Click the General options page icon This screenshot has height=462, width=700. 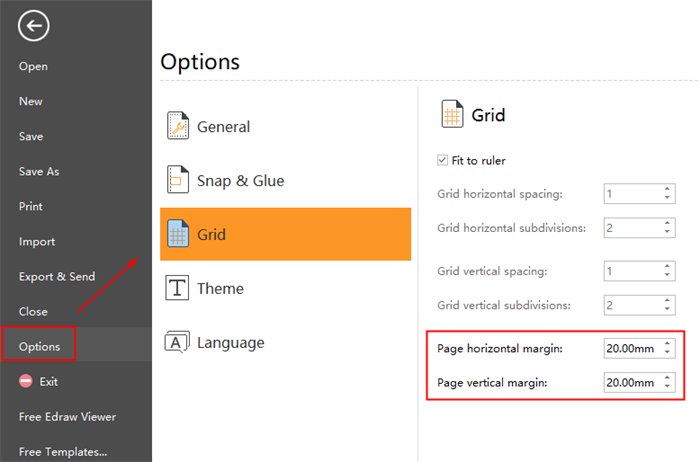click(178, 127)
